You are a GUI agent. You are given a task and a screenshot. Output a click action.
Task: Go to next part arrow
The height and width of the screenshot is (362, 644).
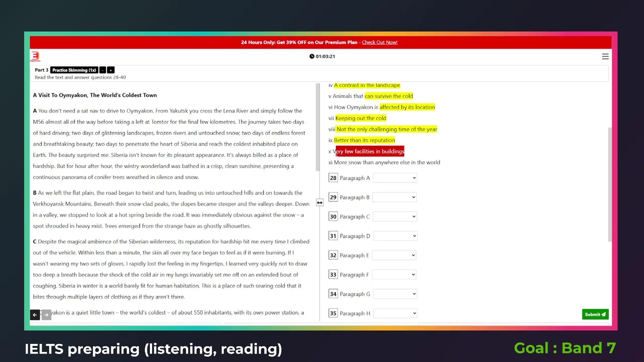coord(46,315)
